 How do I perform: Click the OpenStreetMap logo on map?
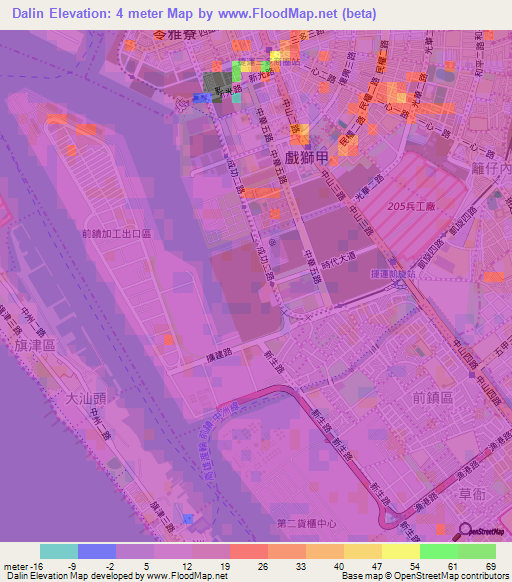(x=479, y=532)
